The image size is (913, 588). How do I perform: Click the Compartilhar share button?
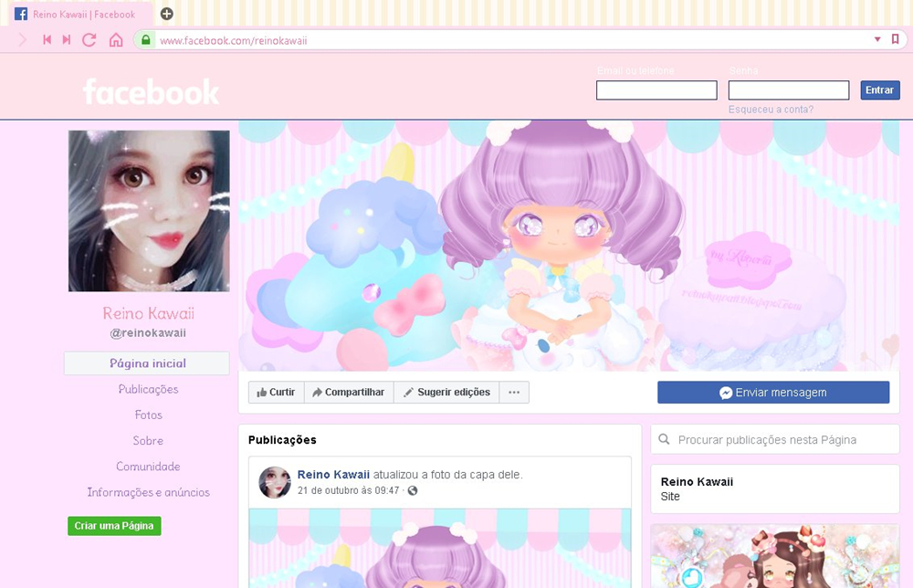(349, 393)
